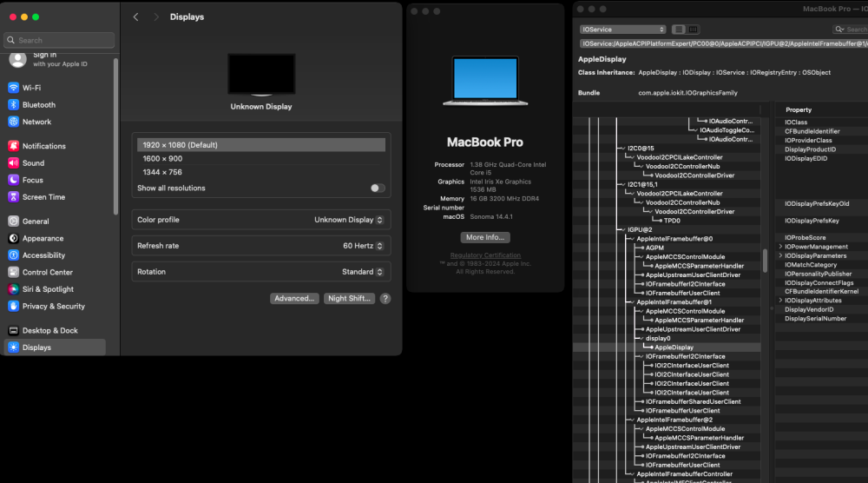Switch IORegistryExplorer to list view icon
The height and width of the screenshot is (483, 868).
679,30
